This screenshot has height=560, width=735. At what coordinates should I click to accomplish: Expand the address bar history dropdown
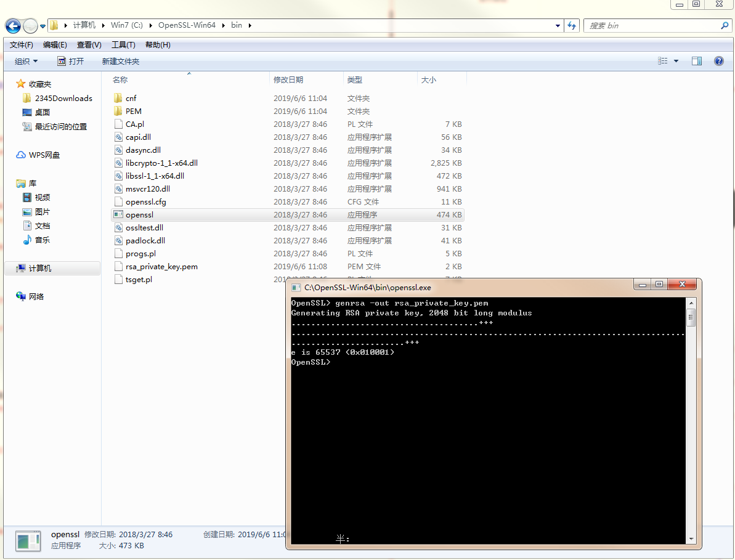click(558, 25)
